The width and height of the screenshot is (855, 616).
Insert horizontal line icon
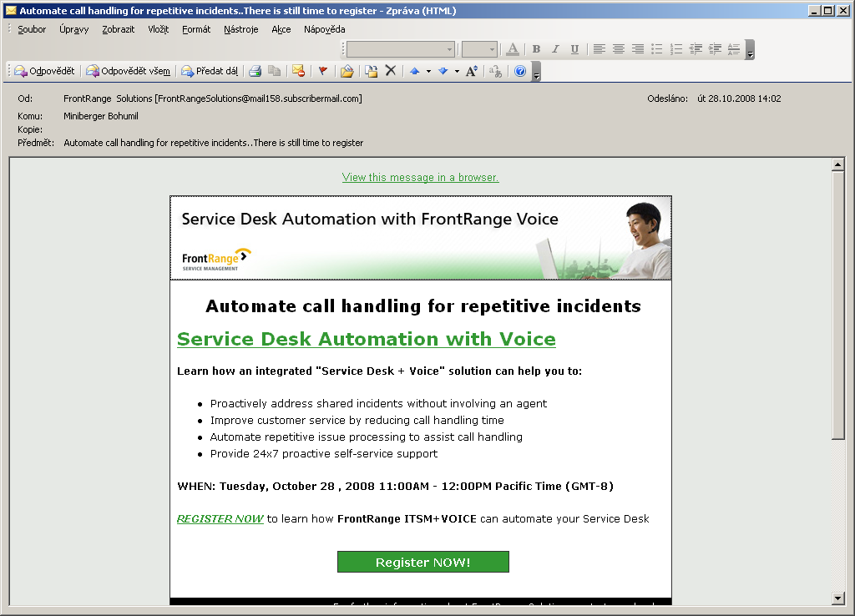point(734,49)
